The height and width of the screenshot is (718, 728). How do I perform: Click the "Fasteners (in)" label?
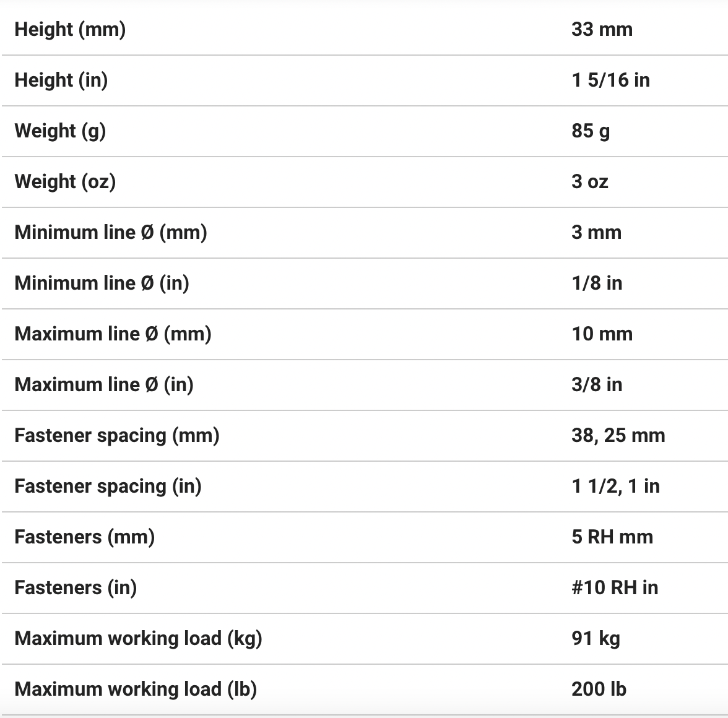76,587
